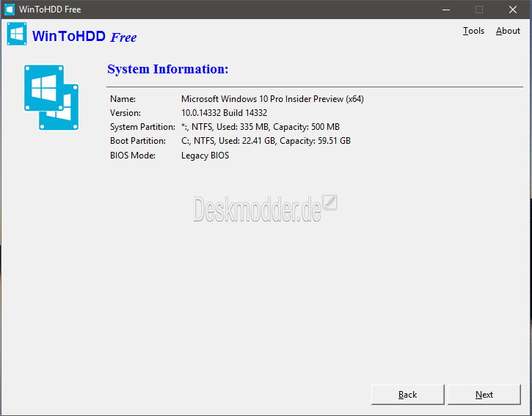Screen dimensions: 532x416
Task: Select the version value '10.0.14332 Build 14332'
Action: pyautogui.click(x=224, y=113)
